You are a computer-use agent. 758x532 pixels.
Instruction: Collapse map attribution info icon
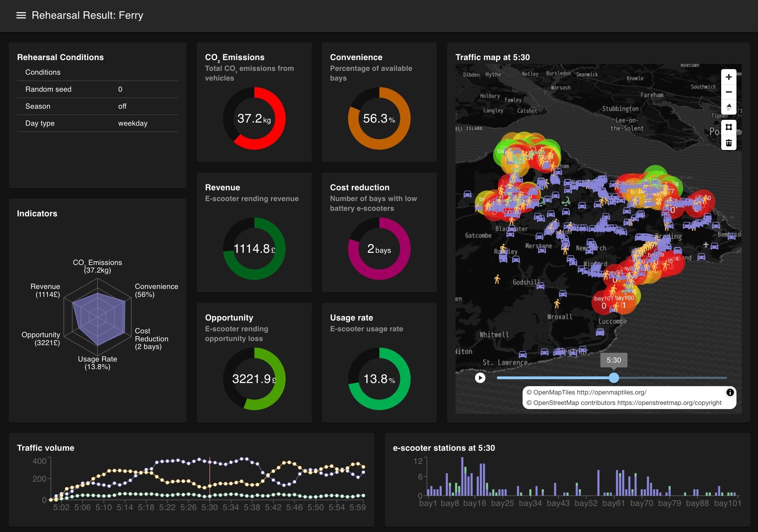[730, 392]
